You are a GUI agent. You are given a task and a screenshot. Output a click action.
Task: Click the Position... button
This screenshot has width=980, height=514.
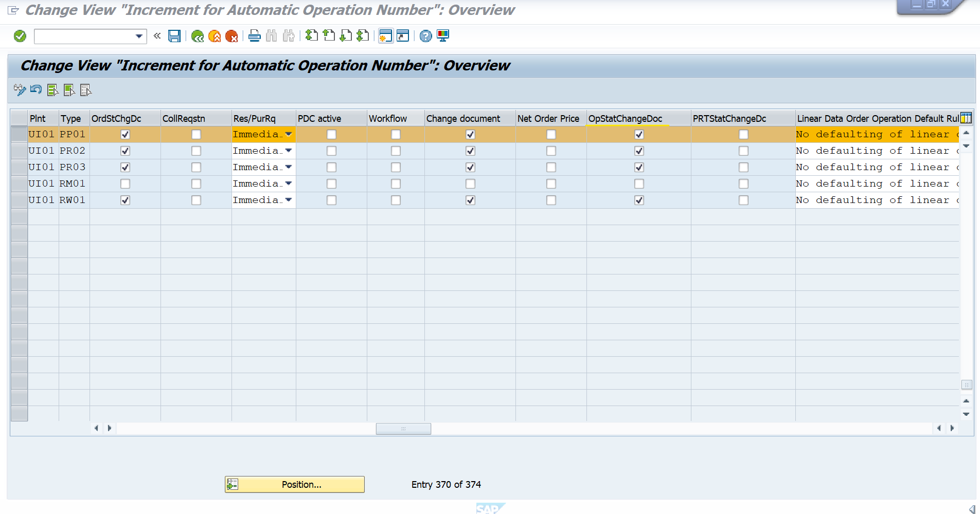[x=295, y=484]
